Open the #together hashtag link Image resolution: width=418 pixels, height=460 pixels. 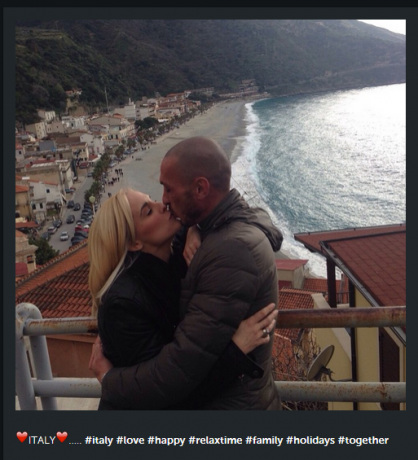point(363,441)
